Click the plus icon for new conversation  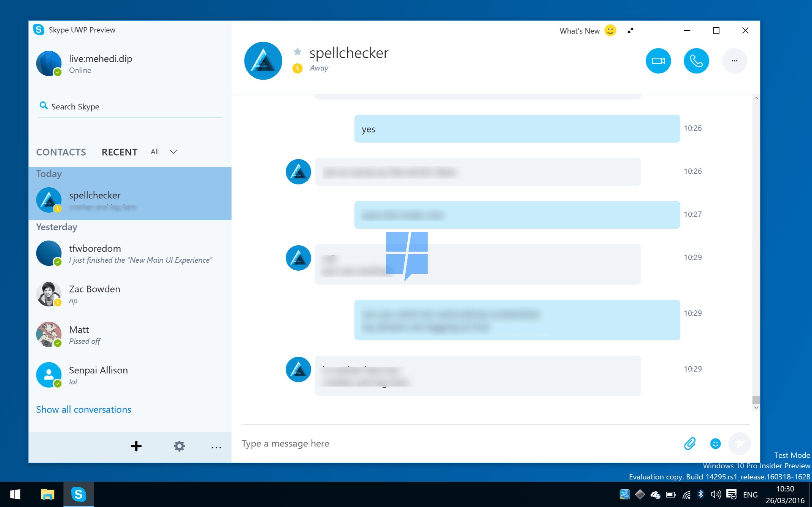click(x=136, y=446)
